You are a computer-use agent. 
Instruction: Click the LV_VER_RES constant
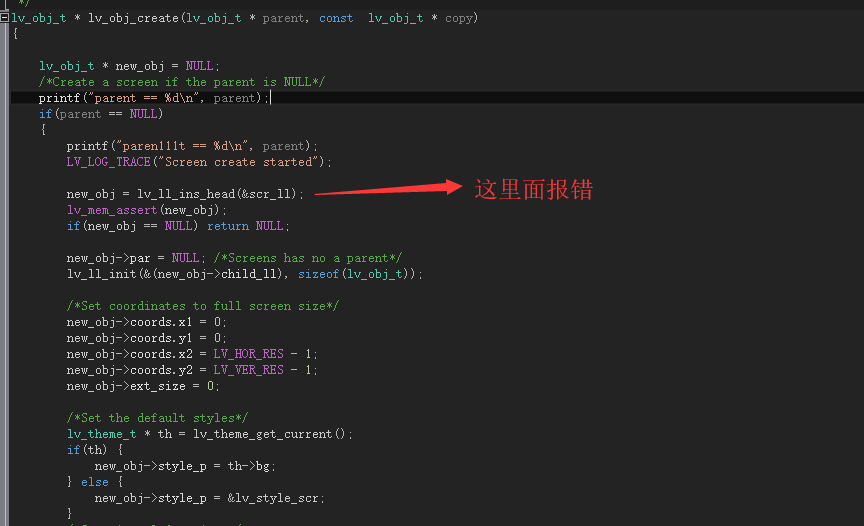tap(249, 370)
